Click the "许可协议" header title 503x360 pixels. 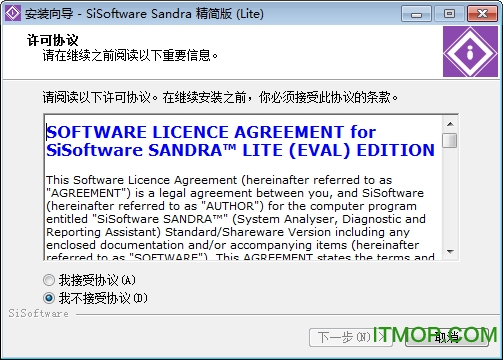click(52, 40)
